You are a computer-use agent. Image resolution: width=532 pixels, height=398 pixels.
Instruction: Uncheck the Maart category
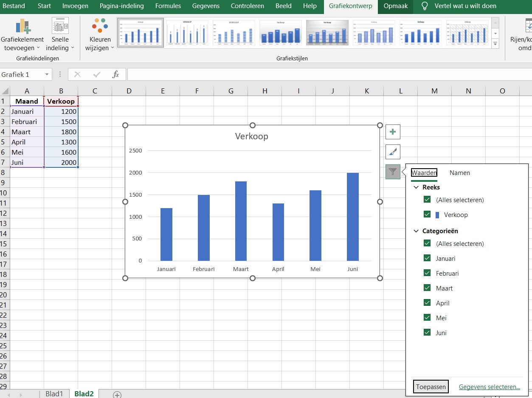pos(427,288)
